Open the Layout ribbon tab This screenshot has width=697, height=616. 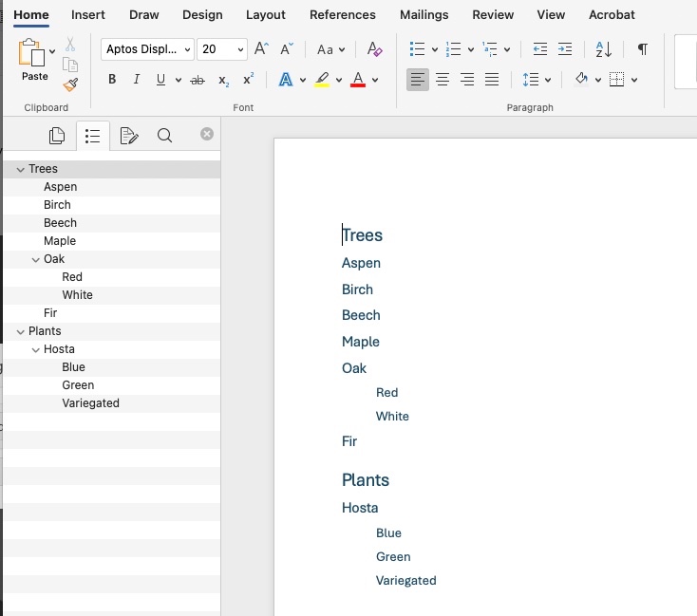[x=265, y=14]
